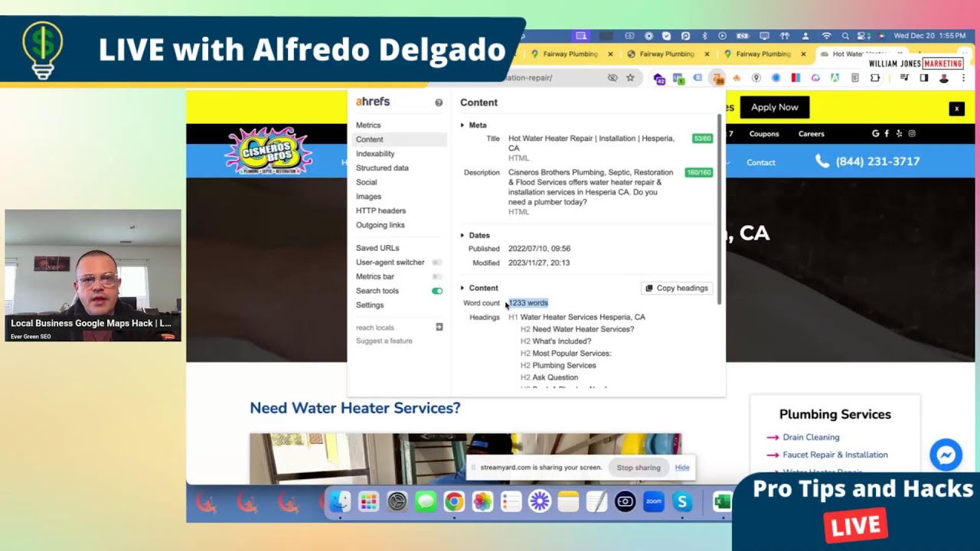
Task: Open Zoom from the Dock
Action: click(654, 502)
